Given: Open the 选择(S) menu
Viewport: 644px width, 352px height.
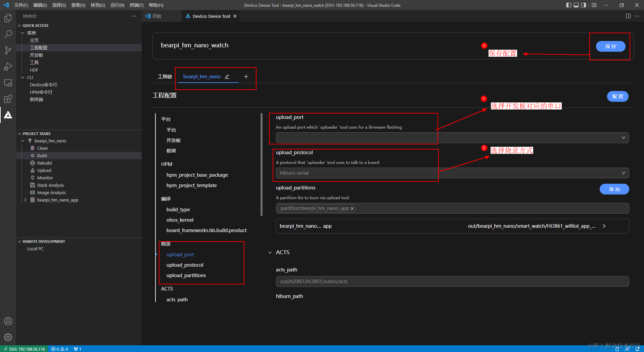Looking at the screenshot, I should (59, 5).
